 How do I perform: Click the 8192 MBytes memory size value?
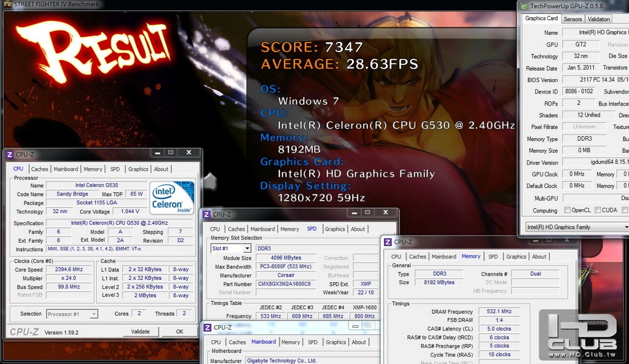coord(439,282)
